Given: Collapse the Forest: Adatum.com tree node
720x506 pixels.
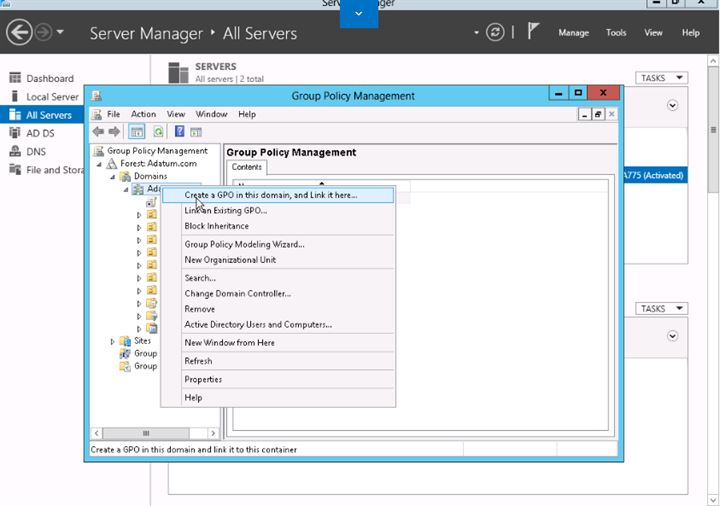Looking at the screenshot, I should point(100,164).
